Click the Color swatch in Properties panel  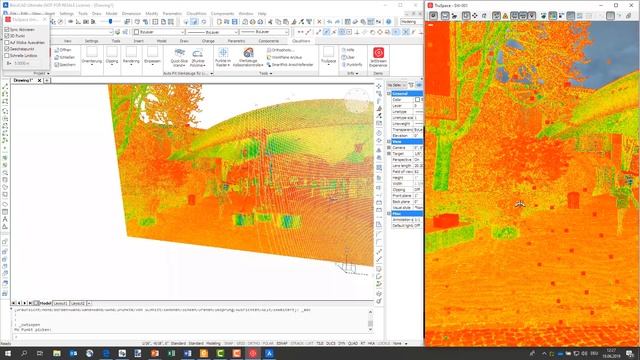click(417, 100)
